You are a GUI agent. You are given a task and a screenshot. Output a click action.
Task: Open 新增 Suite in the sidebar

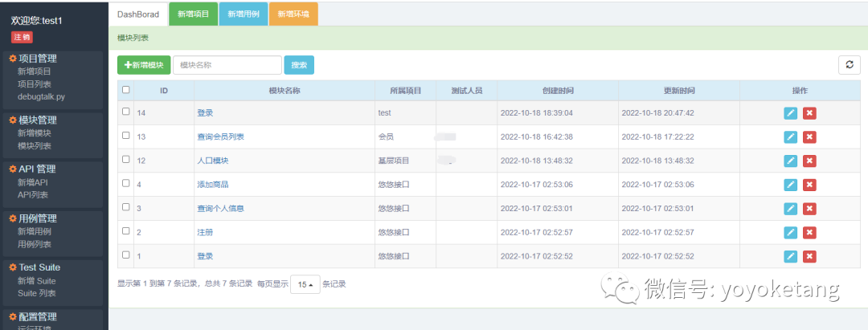coord(36,281)
